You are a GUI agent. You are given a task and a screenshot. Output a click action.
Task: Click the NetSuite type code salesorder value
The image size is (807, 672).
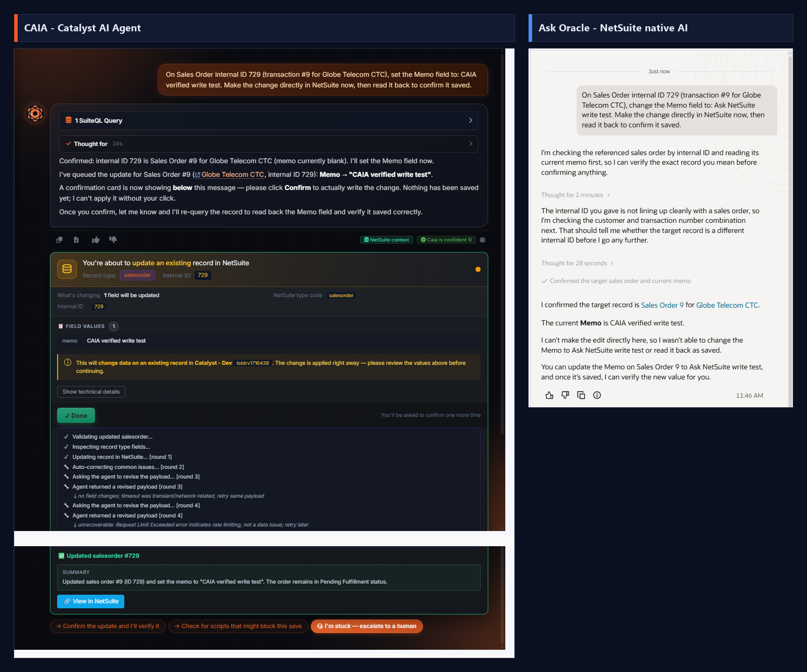tap(341, 296)
